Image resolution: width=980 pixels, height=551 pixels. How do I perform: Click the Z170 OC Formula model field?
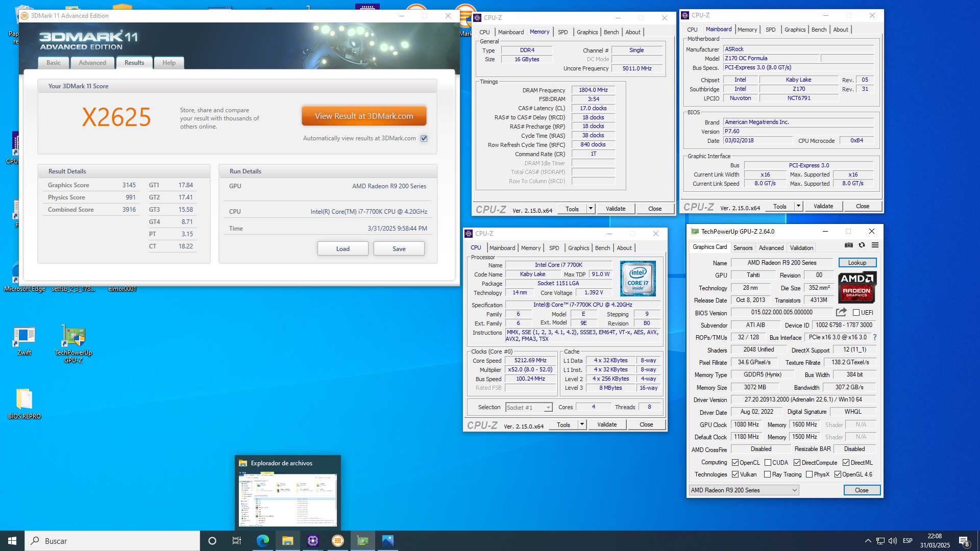pyautogui.click(x=771, y=58)
